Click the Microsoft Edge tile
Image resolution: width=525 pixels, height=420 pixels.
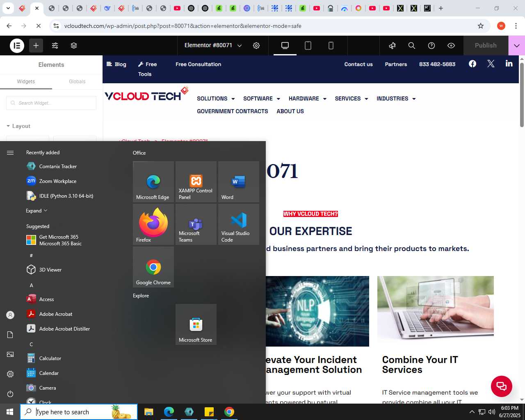click(153, 182)
